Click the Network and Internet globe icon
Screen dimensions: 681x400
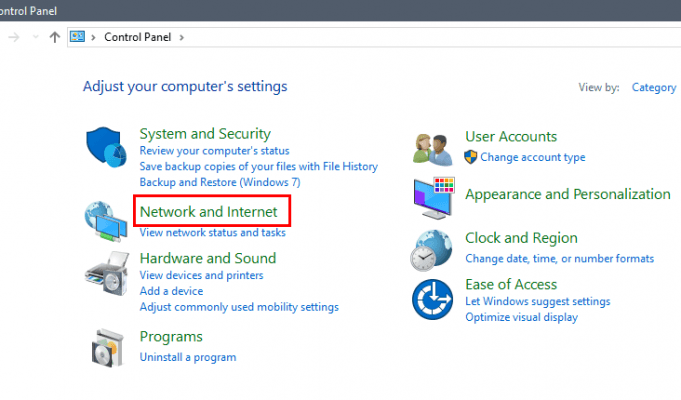click(x=106, y=221)
